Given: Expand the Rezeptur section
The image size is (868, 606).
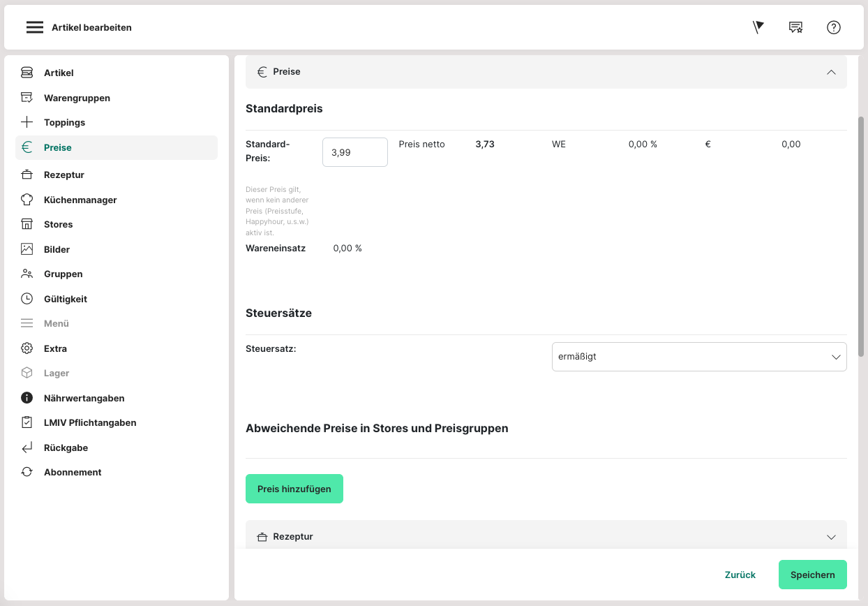Looking at the screenshot, I should [x=830, y=537].
